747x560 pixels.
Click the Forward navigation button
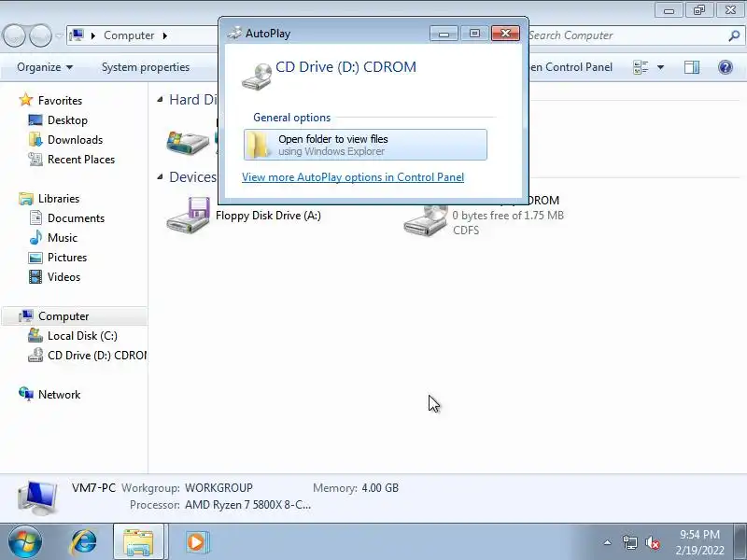click(40, 35)
